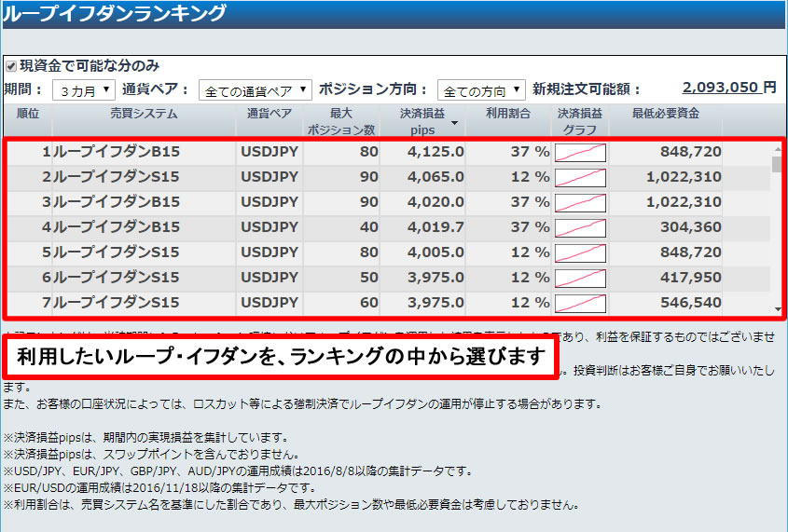
Task: Open the rank 7 profit graph thumbnail
Action: click(x=580, y=303)
